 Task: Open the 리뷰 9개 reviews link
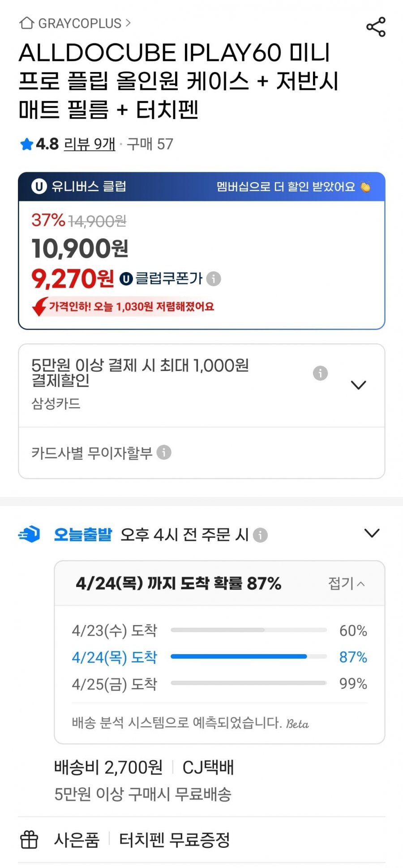click(x=90, y=144)
